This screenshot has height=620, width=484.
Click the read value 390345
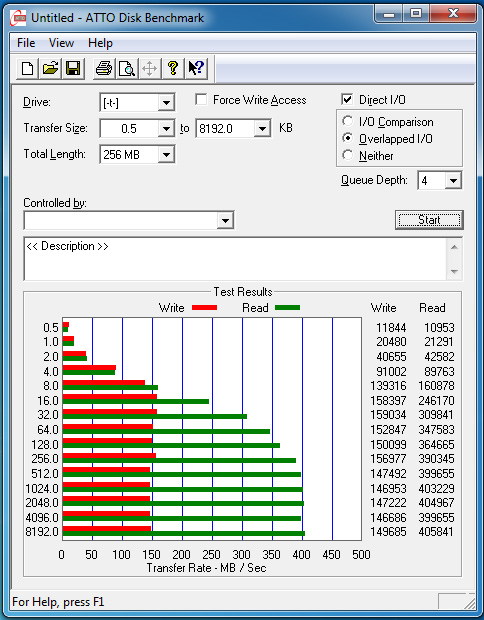[x=437, y=459]
